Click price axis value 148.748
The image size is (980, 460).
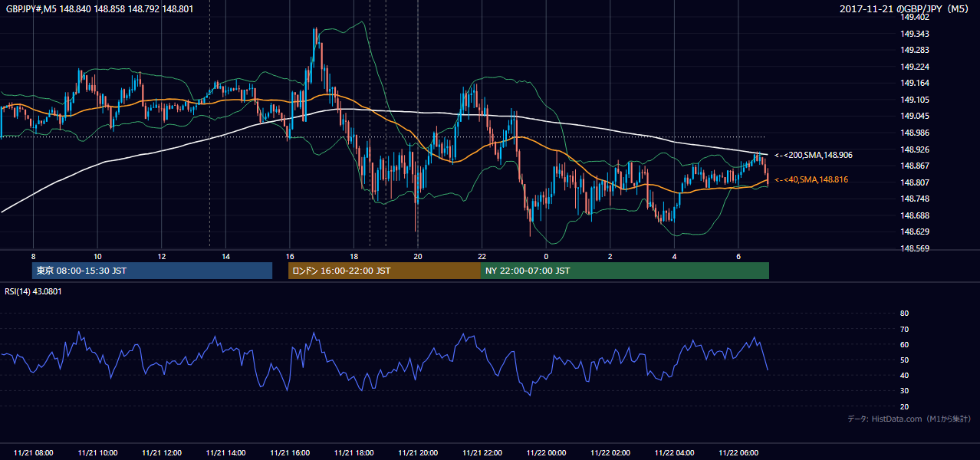914,199
